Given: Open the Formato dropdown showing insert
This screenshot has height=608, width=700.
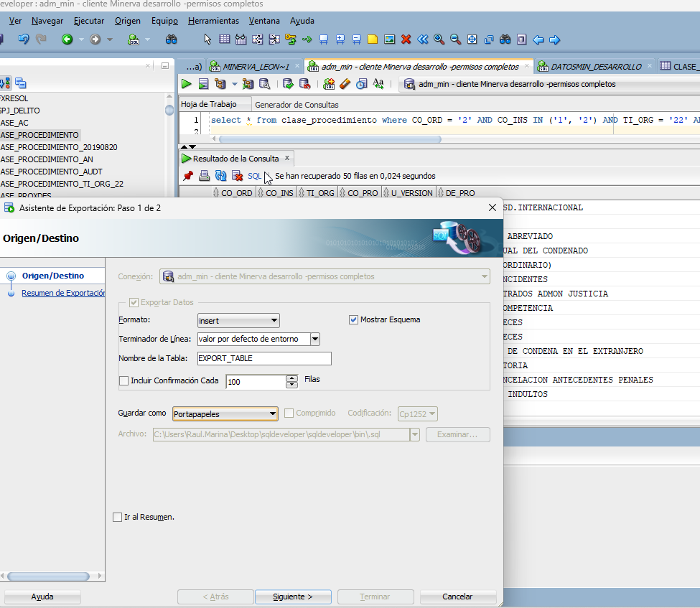Looking at the screenshot, I should 238,320.
